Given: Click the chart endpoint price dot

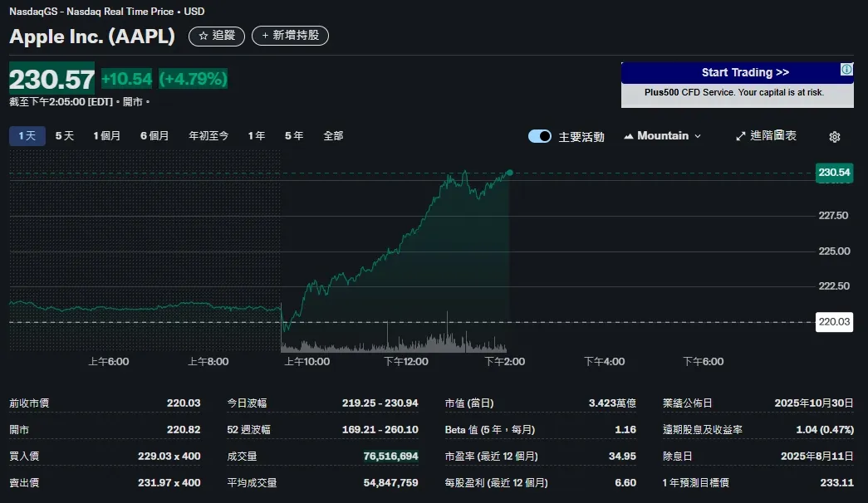Looking at the screenshot, I should pos(509,173).
